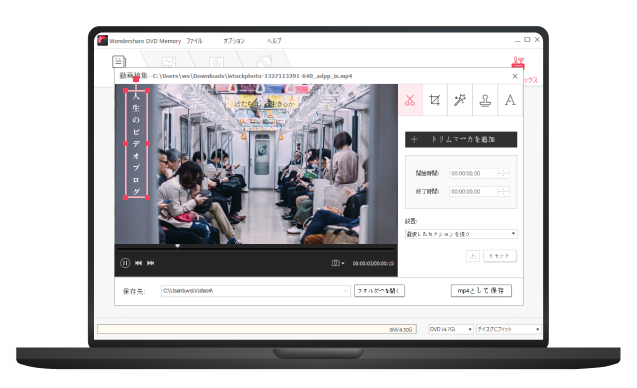Click the open folder button
The image size is (637, 388).
click(379, 291)
